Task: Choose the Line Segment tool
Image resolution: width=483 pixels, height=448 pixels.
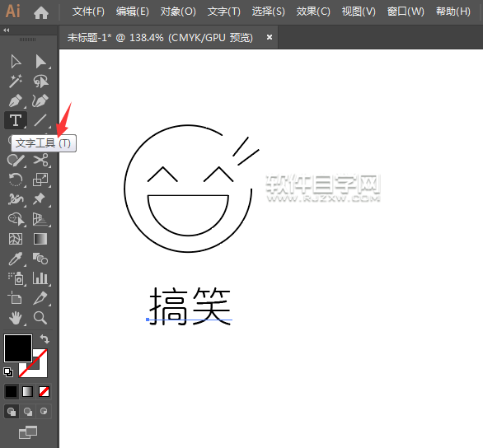Action: pos(40,120)
